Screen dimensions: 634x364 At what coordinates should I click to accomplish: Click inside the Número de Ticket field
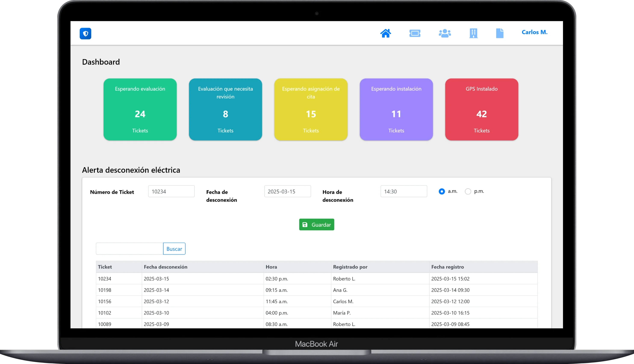171,191
